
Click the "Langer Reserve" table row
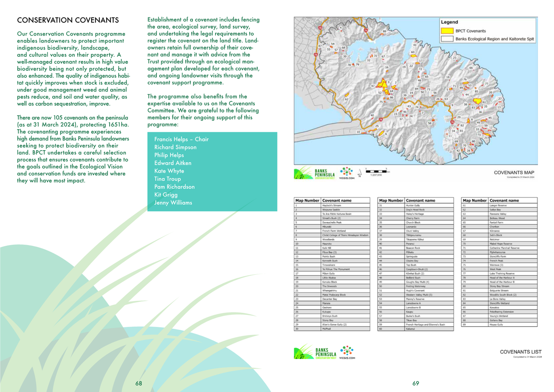499,205
